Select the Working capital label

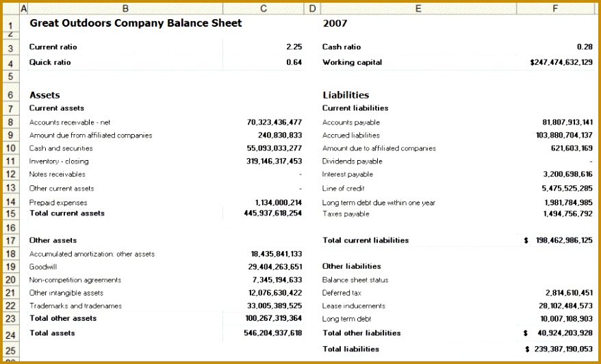pyautogui.click(x=353, y=62)
